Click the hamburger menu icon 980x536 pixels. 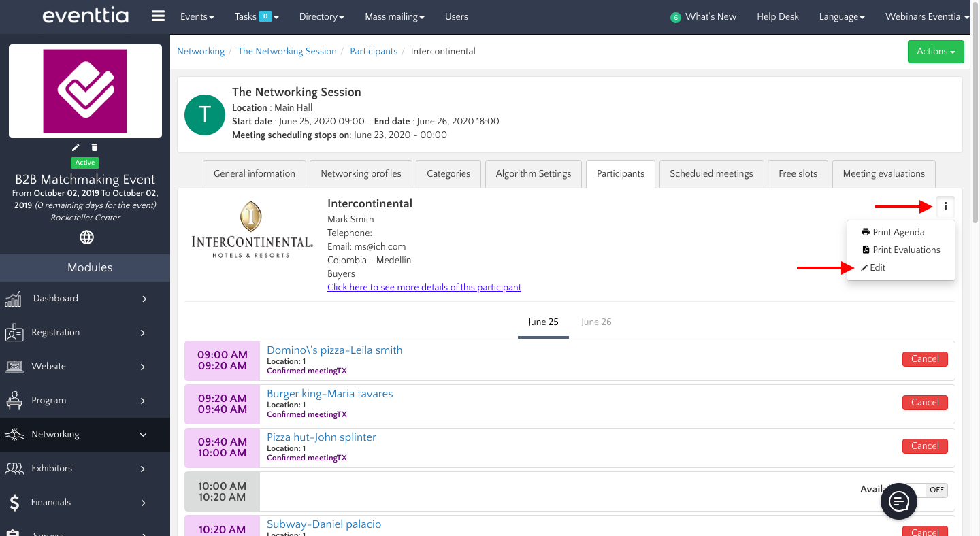[158, 16]
